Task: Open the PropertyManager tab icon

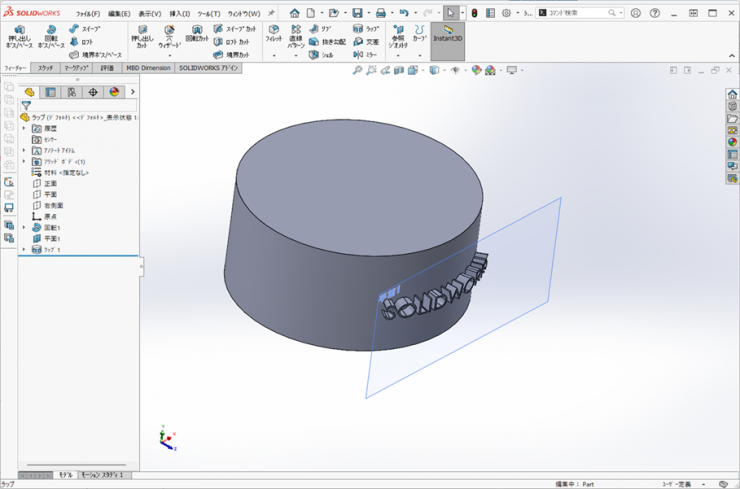Action: pyautogui.click(x=51, y=92)
